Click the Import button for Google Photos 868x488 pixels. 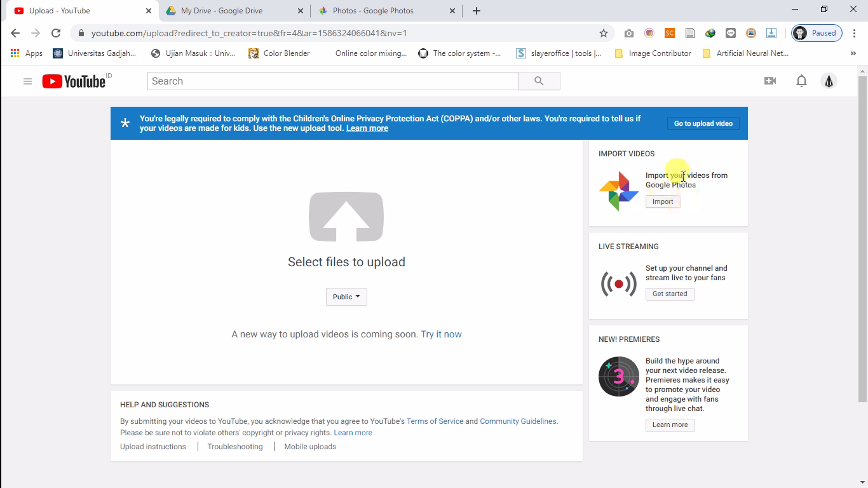click(663, 201)
